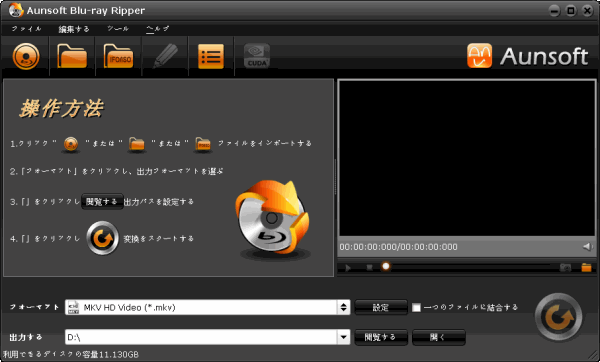The width and height of the screenshot is (600, 362).
Task: Click the 開く open button
Action: point(439,337)
